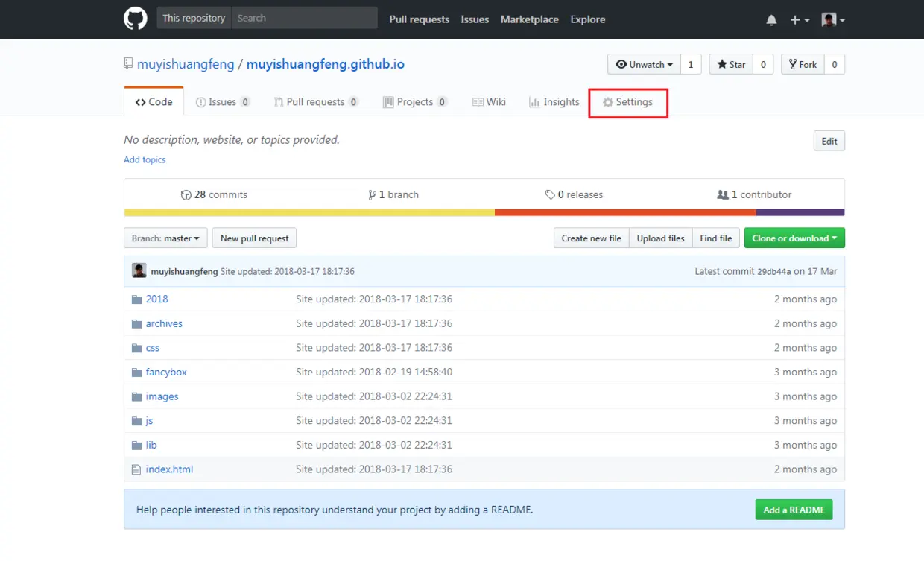
Task: Click the New pull request button
Action: coord(254,238)
